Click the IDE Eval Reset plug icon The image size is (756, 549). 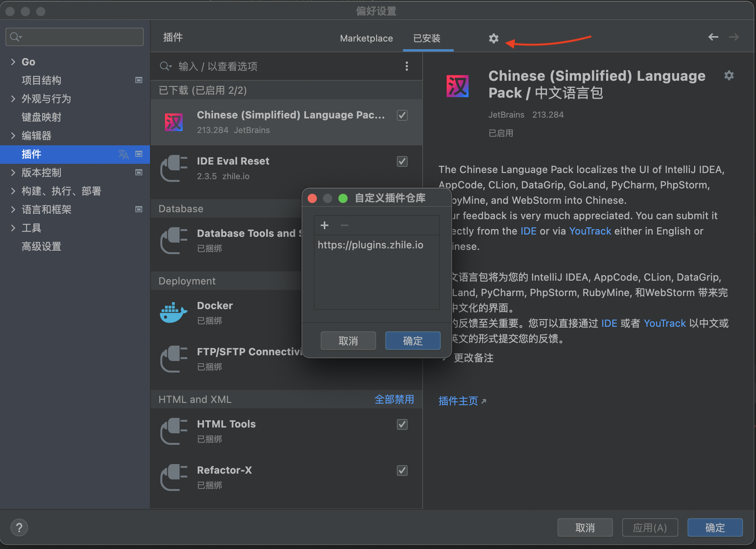pyautogui.click(x=173, y=168)
